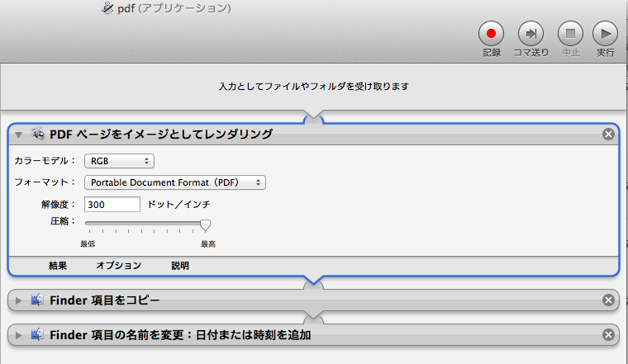Click the red 記録 record button
Image resolution: width=628 pixels, height=364 pixels.
pyautogui.click(x=491, y=34)
